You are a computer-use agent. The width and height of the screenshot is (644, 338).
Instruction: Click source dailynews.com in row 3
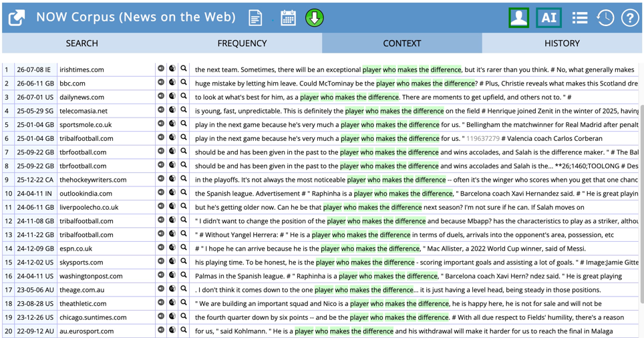click(82, 98)
